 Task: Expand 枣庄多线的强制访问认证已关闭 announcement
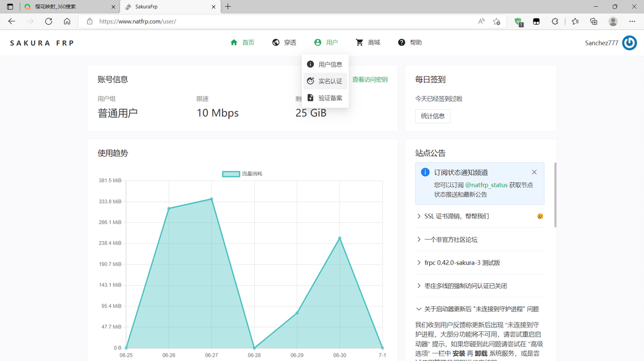pos(480,286)
